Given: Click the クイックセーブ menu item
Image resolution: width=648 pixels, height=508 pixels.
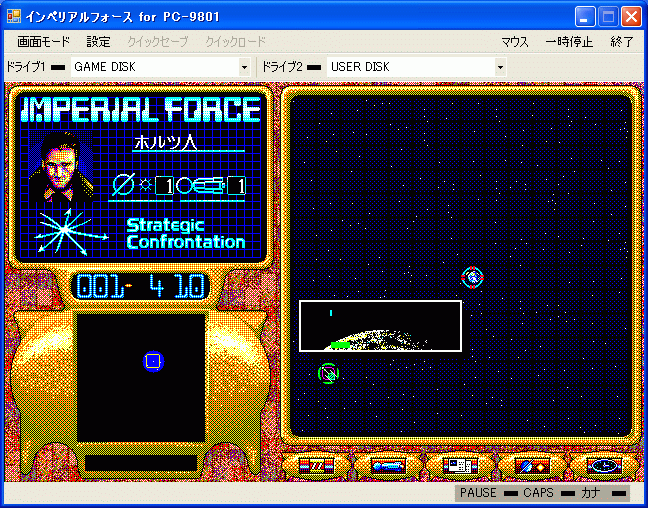Looking at the screenshot, I should click(158, 42).
